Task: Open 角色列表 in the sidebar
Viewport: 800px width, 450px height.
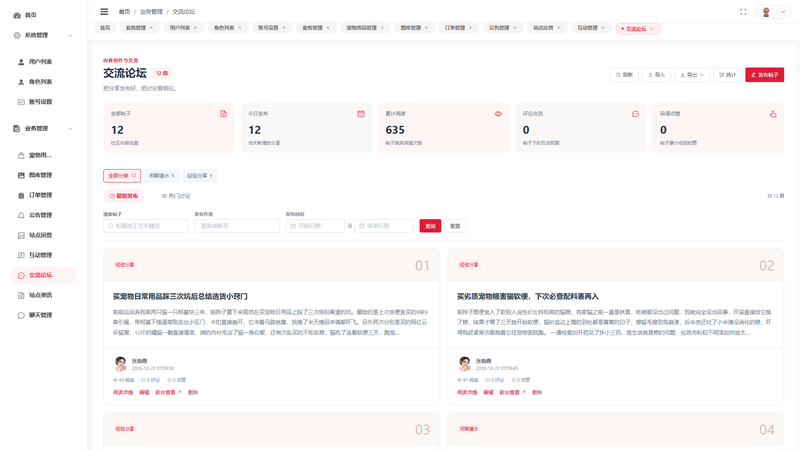Action: [41, 82]
